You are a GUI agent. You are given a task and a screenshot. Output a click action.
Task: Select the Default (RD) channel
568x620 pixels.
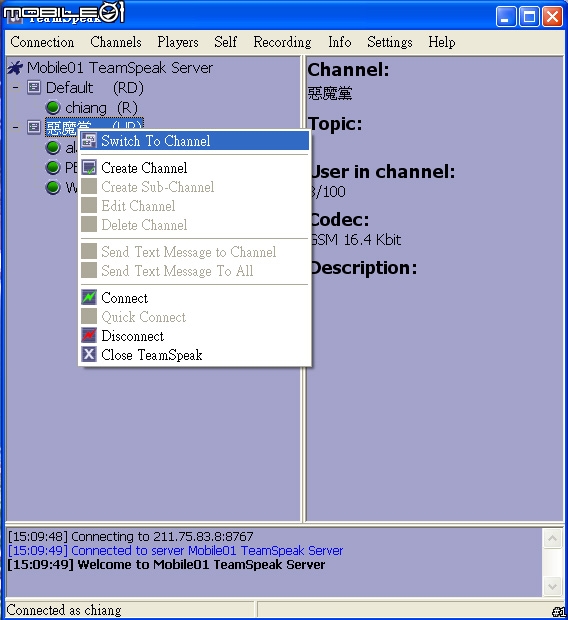(x=95, y=87)
